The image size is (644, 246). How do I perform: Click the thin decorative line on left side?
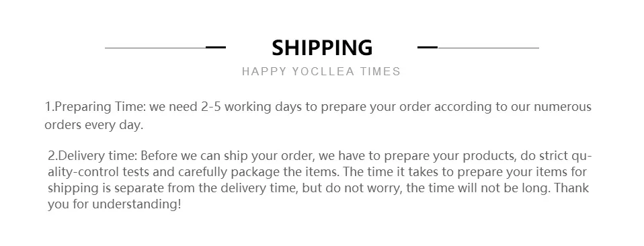[x=155, y=48]
